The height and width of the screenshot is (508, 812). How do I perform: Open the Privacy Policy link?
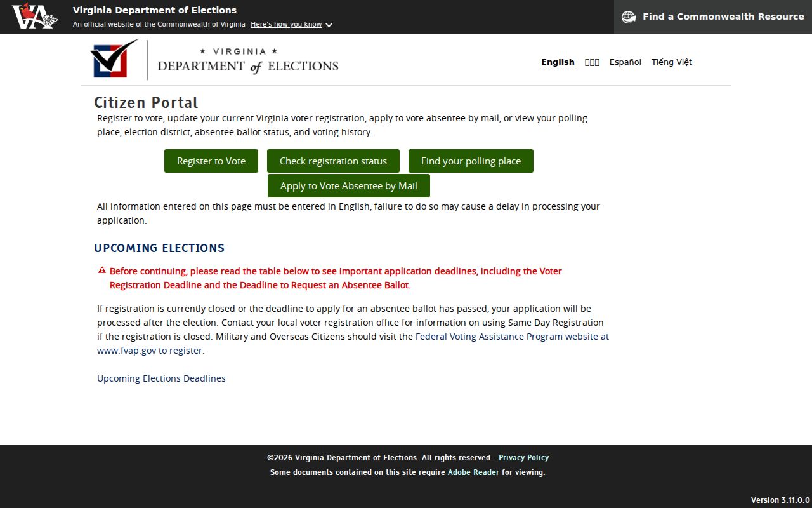click(x=523, y=458)
